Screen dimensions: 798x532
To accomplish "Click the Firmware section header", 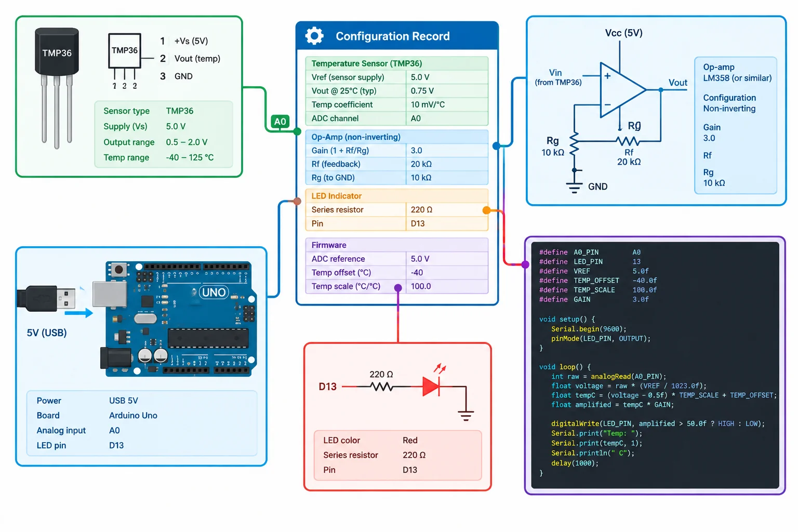I will (397, 245).
